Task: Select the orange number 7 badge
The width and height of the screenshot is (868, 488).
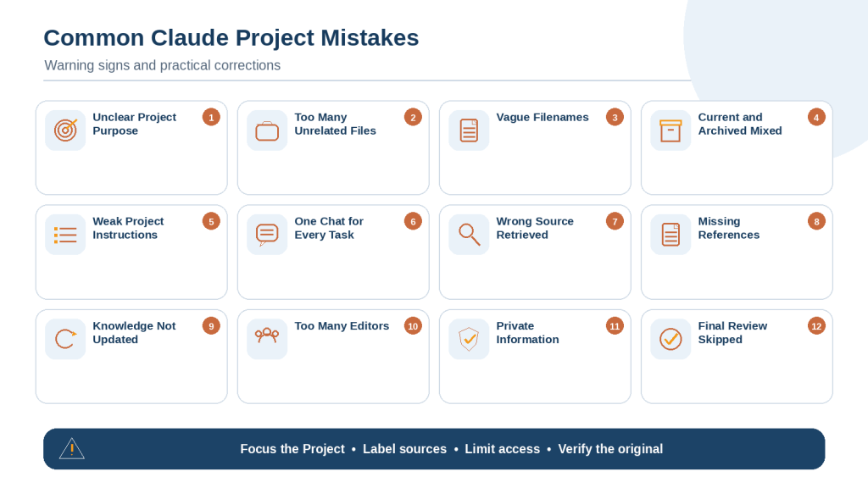Action: (615, 221)
